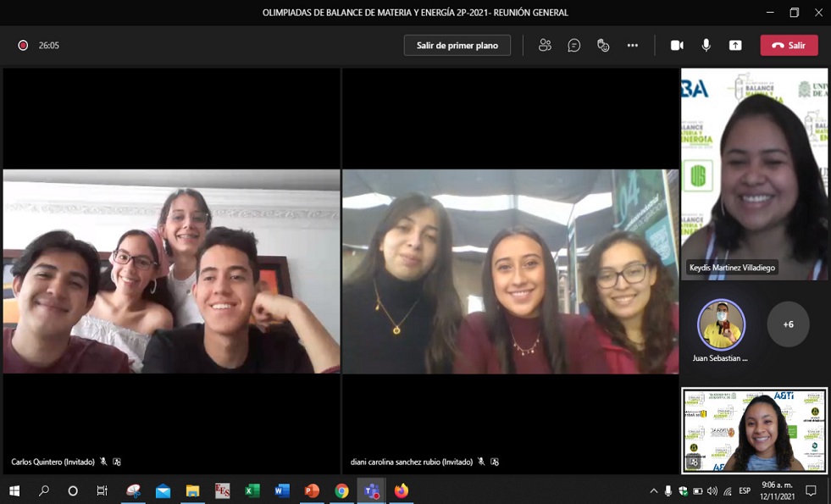The image size is (831, 504).
Task: Open Firefox from the taskbar
Action: [401, 491]
